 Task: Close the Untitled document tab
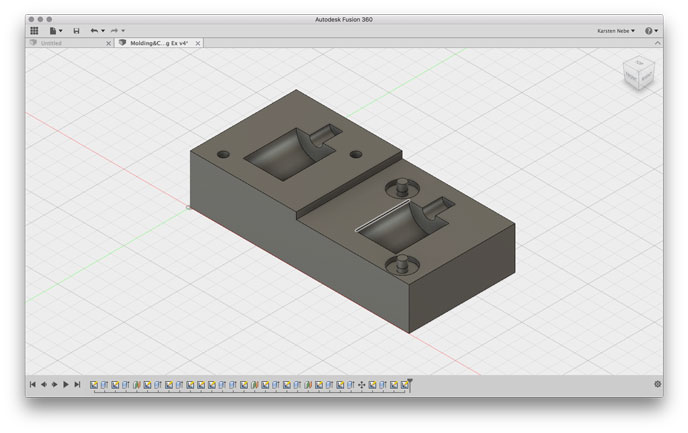[108, 43]
